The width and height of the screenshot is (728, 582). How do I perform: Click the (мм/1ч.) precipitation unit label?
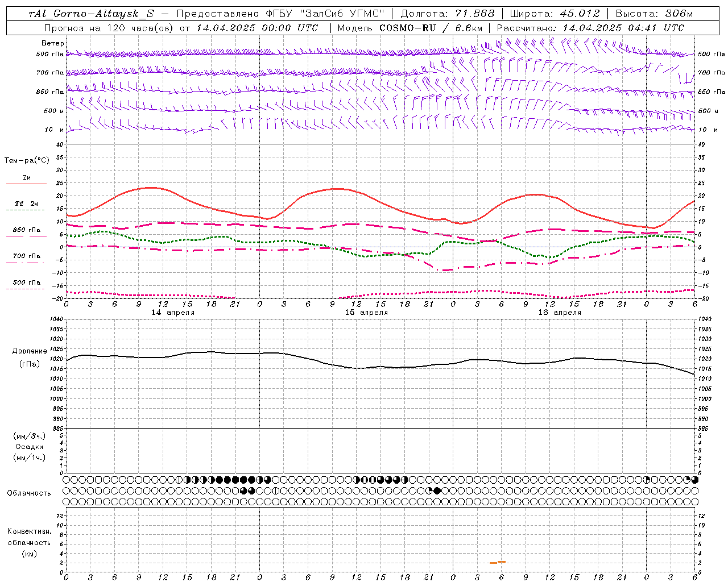pos(30,458)
